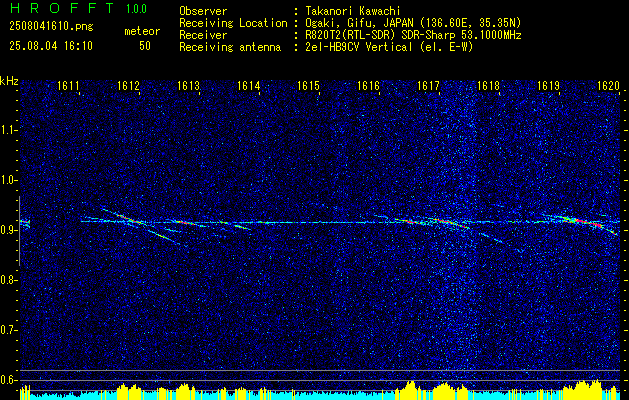Click the HROFFT program title
Screen dimensions: 629x400
(62, 8)
